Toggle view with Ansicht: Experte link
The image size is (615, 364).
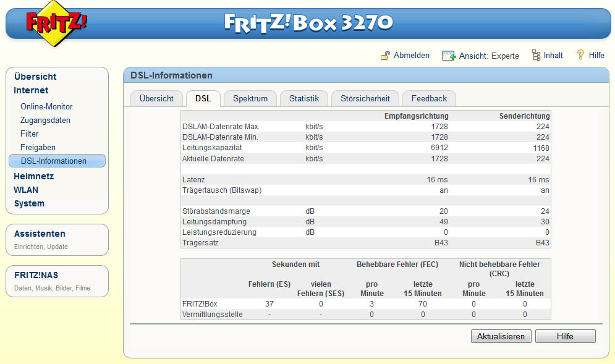(489, 56)
